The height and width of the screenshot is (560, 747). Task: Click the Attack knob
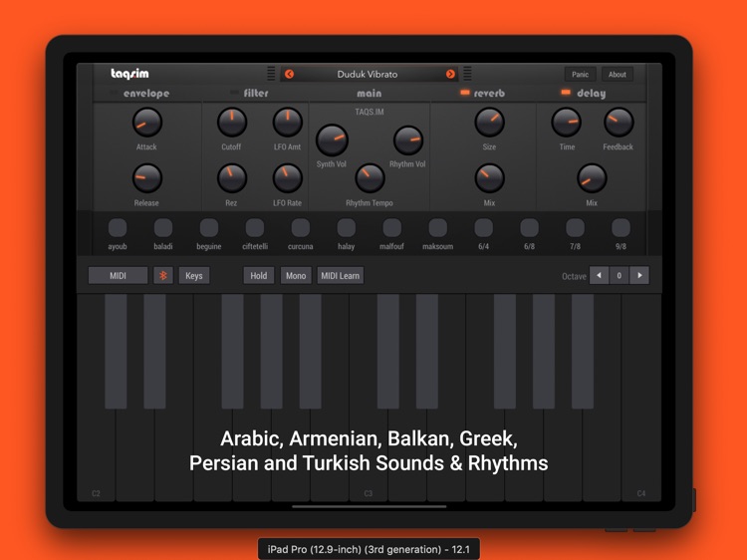pyautogui.click(x=147, y=123)
